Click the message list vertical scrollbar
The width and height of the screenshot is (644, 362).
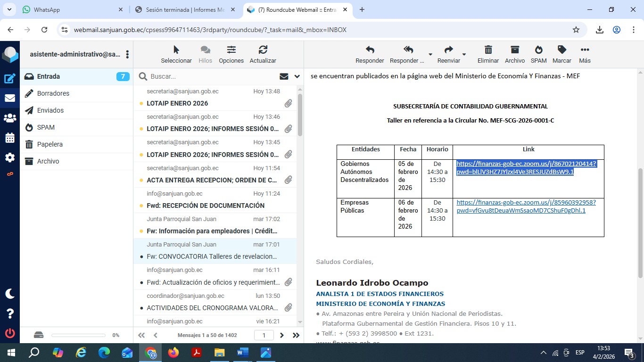pyautogui.click(x=300, y=115)
